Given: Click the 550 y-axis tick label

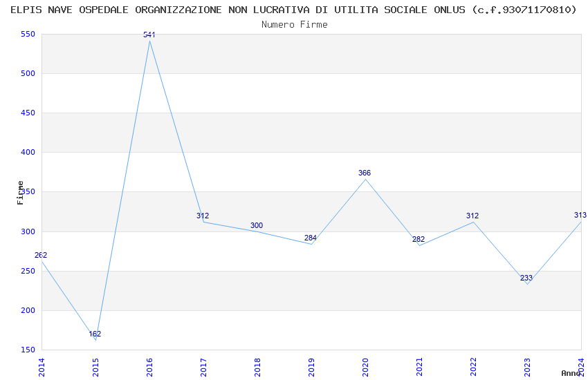Looking at the screenshot, I should [28, 34].
